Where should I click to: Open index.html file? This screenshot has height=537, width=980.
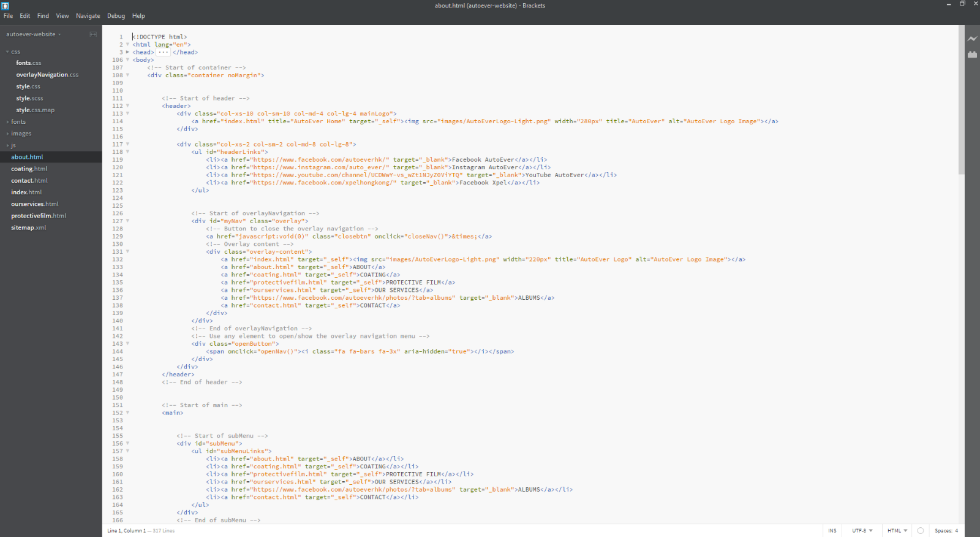point(26,192)
